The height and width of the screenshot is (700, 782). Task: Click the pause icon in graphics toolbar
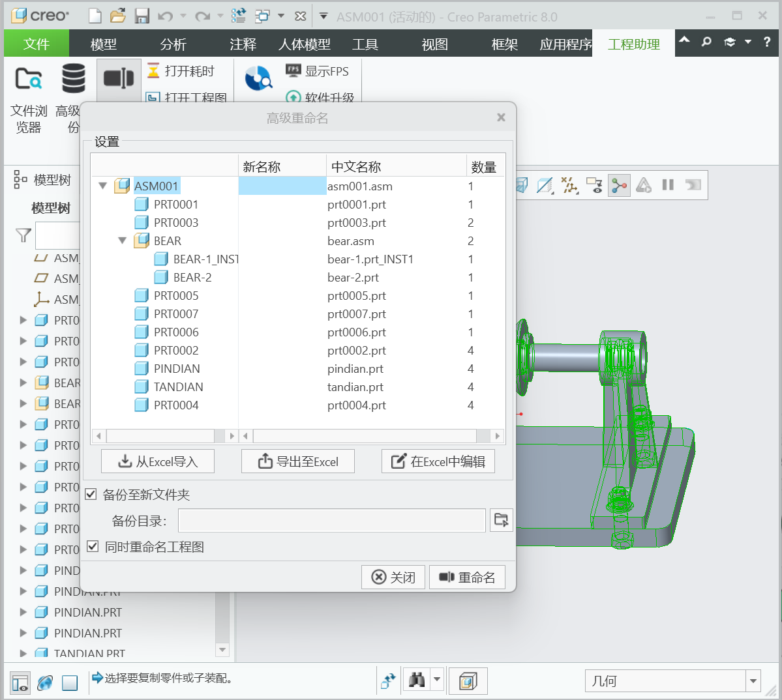tap(668, 185)
